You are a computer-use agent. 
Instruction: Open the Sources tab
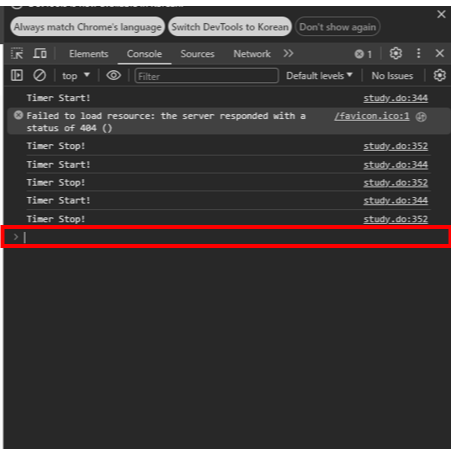coord(197,54)
